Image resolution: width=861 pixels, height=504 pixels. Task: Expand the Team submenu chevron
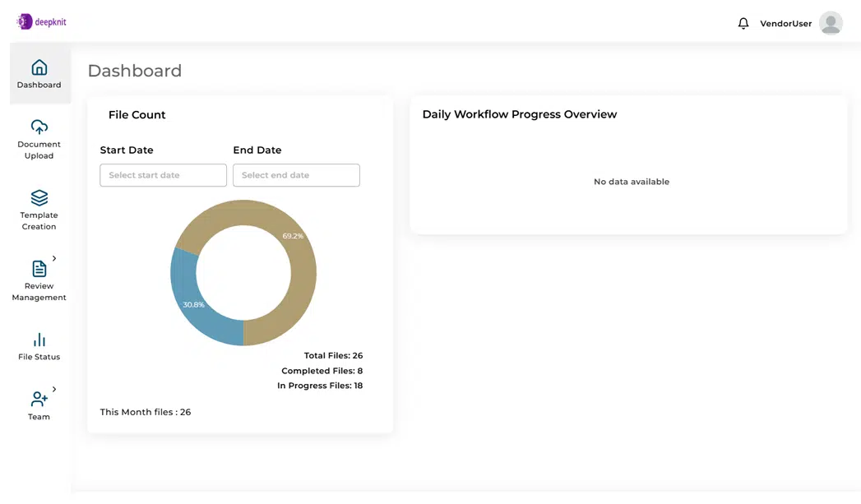[x=54, y=390]
